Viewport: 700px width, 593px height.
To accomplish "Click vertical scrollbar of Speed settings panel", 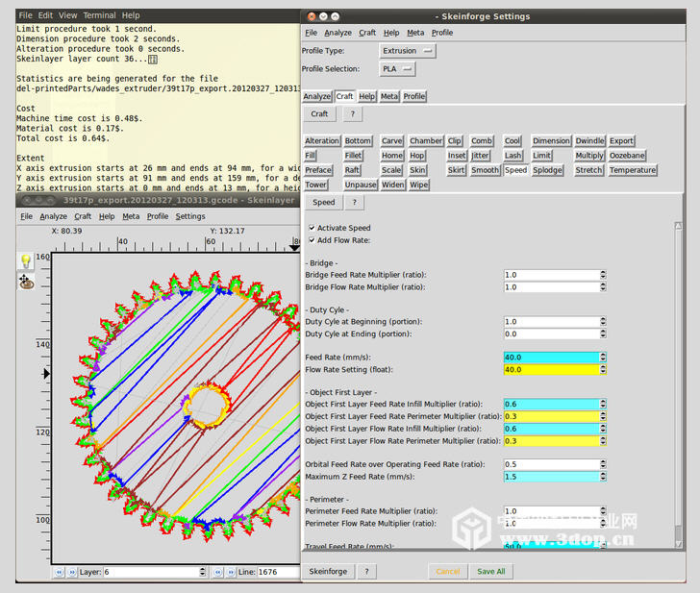I will [678, 384].
